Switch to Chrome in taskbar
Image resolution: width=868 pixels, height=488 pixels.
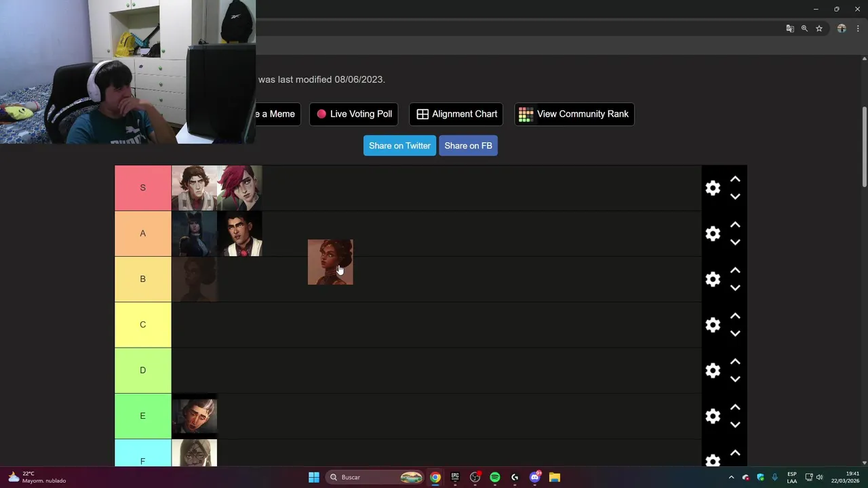[x=435, y=477]
